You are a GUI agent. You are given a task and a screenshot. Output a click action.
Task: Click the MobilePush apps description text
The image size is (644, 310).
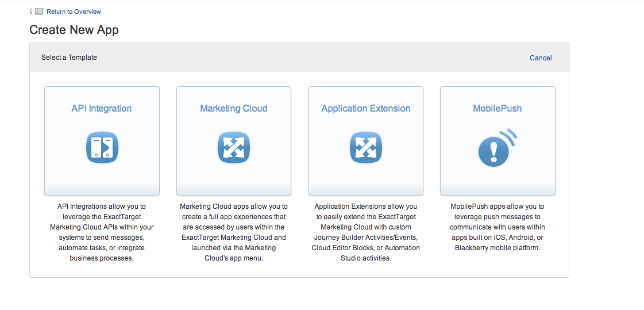point(498,227)
